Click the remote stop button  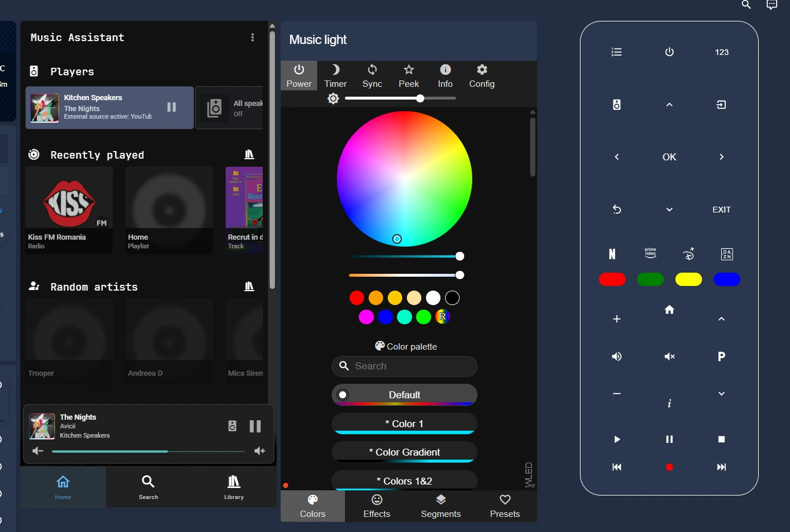722,439
